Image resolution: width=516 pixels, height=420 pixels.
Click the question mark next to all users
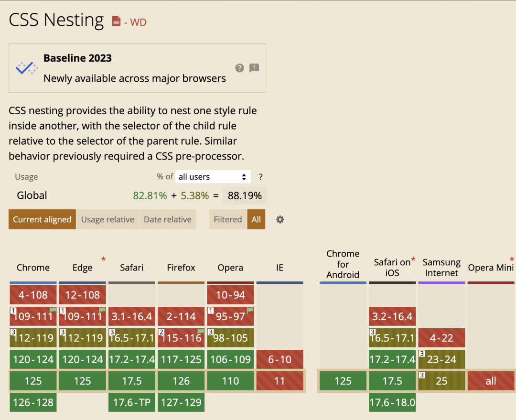pyautogui.click(x=261, y=177)
